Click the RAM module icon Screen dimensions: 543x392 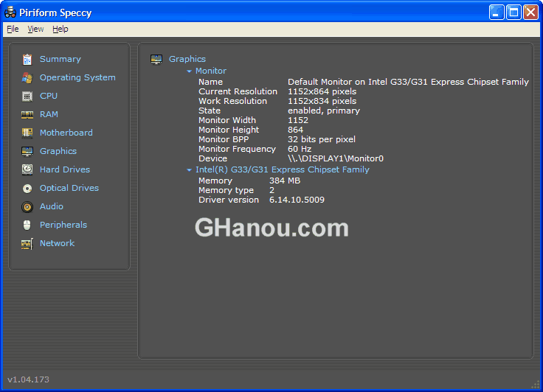click(27, 114)
